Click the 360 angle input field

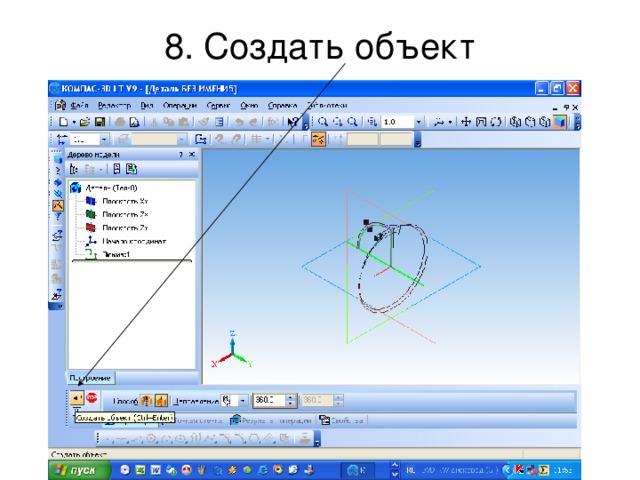point(269,400)
